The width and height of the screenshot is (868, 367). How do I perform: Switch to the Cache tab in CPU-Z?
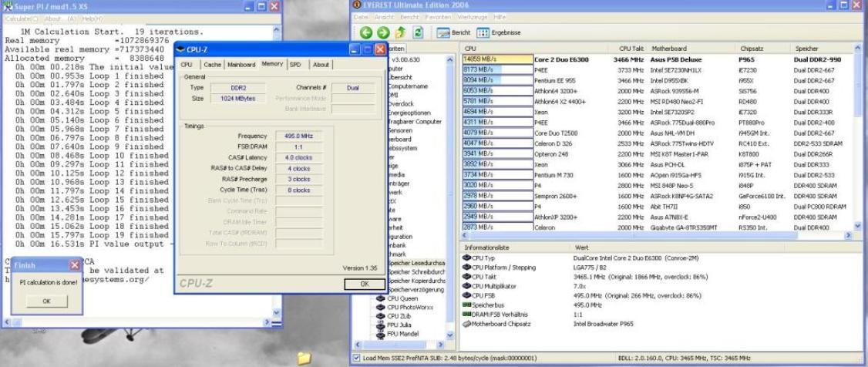point(213,65)
